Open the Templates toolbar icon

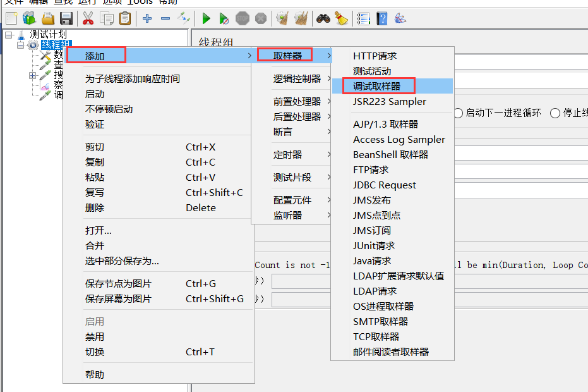pyautogui.click(x=29, y=18)
